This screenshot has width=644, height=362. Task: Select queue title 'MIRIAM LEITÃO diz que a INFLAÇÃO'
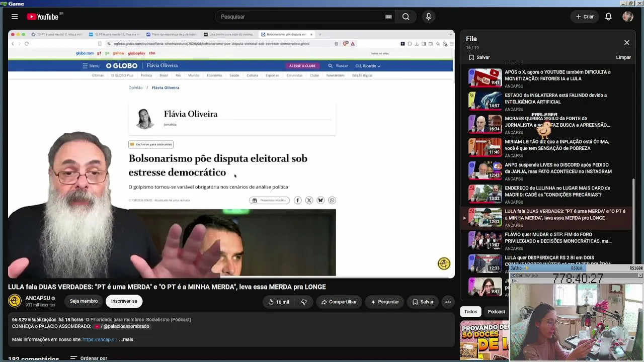point(556,145)
